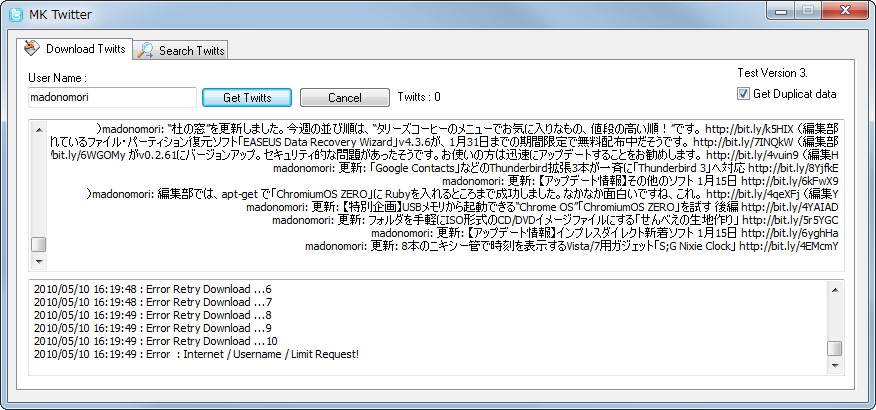Viewport: 876px width, 410px height.
Task: Click the Test Version 3. label
Action: (x=772, y=73)
